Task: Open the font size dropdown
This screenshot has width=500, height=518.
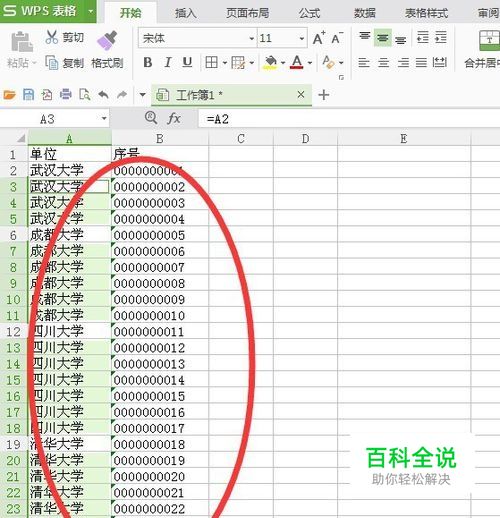Action: point(302,38)
